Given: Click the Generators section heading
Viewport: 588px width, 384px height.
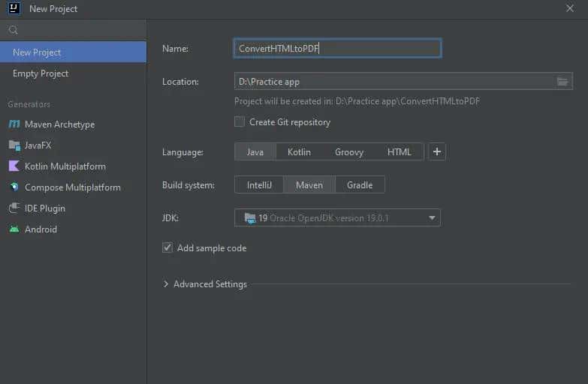Looking at the screenshot, I should tap(29, 104).
